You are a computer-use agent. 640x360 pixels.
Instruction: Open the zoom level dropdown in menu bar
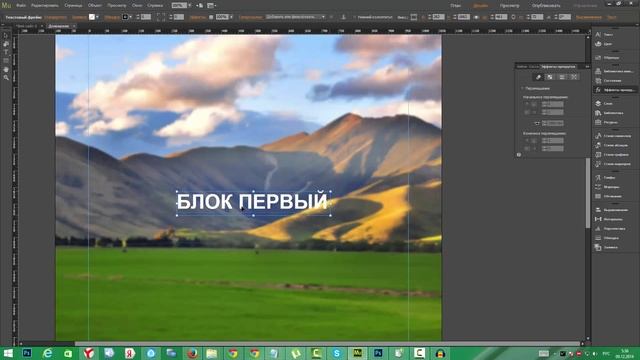tap(189, 5)
